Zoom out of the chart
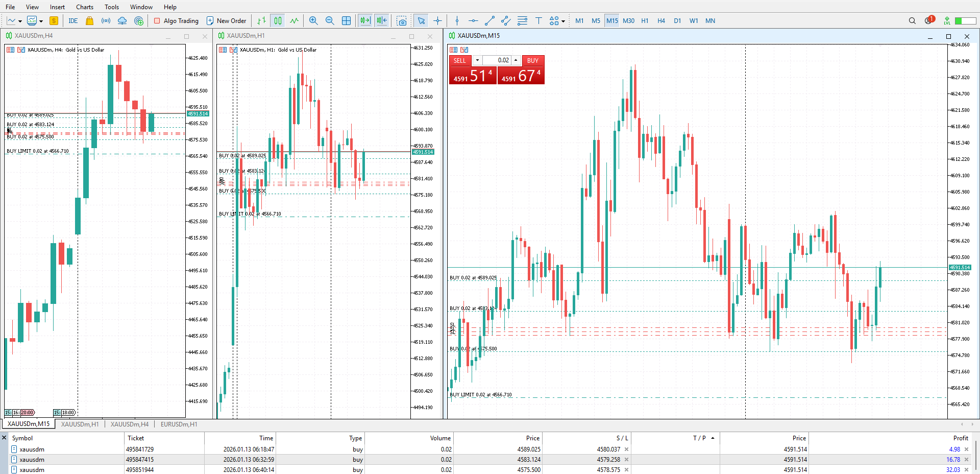The width and height of the screenshot is (980, 474). 330,21
